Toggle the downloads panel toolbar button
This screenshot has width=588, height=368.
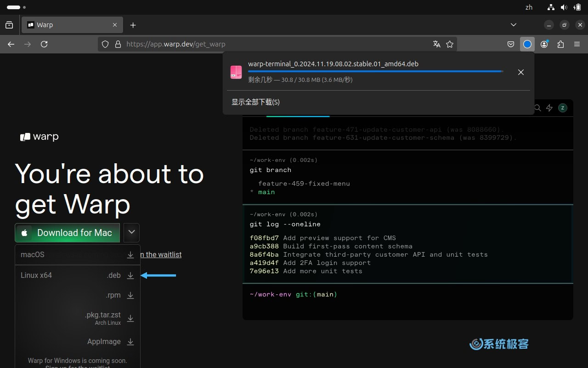click(527, 44)
